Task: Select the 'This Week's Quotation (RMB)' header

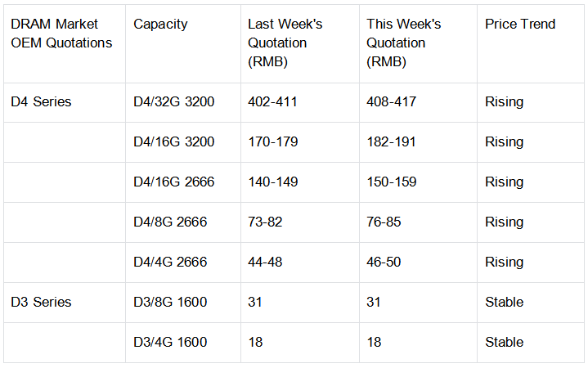Action: [403, 43]
